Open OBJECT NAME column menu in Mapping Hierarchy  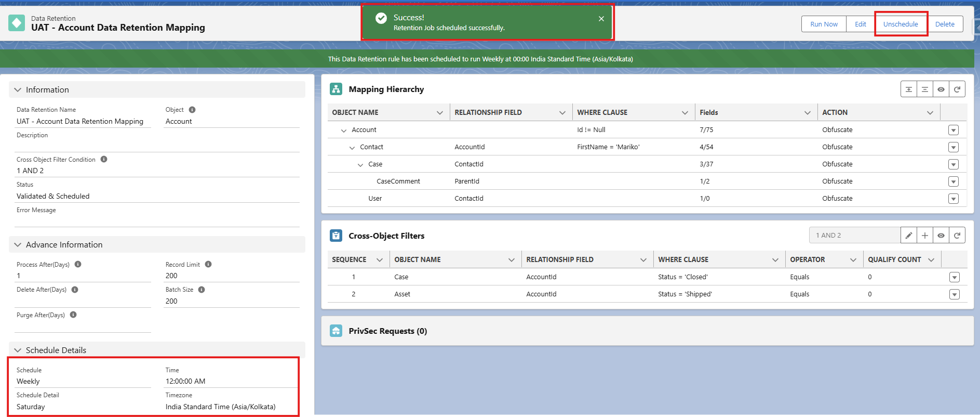(x=440, y=113)
